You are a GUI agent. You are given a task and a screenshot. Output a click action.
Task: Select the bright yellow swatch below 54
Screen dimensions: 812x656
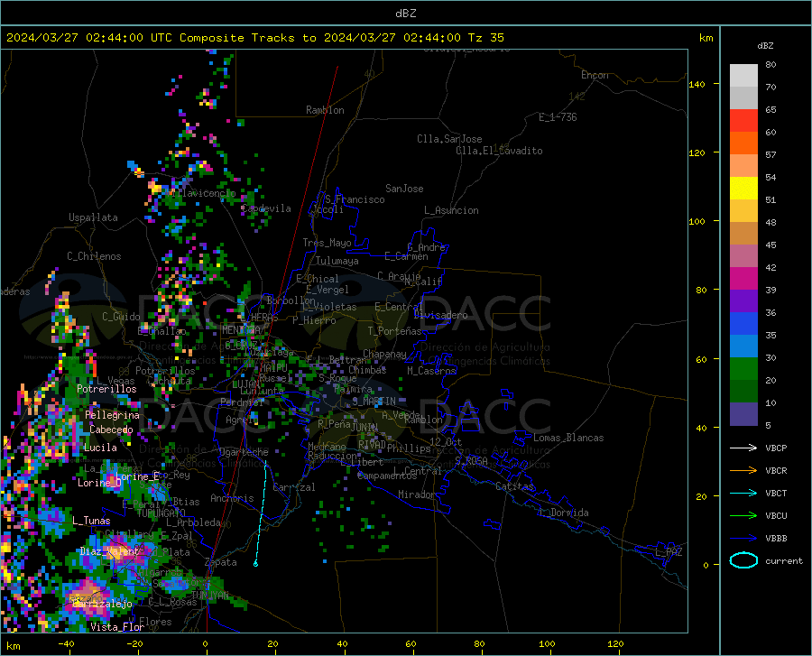pyautogui.click(x=743, y=189)
